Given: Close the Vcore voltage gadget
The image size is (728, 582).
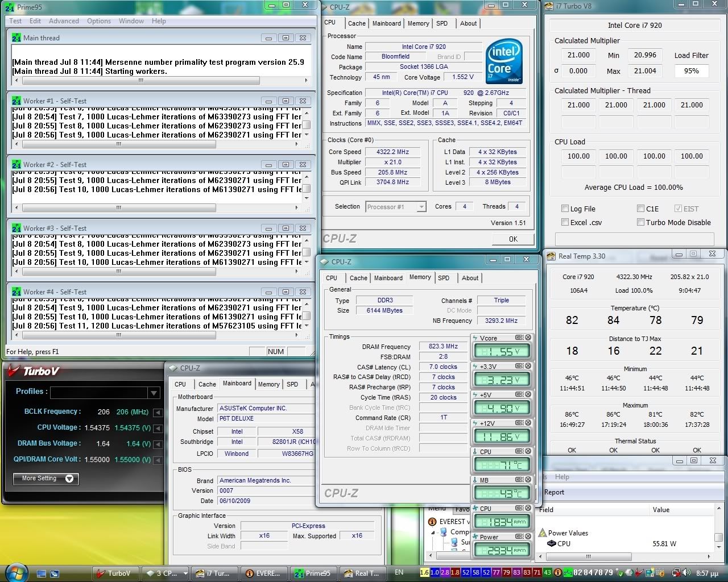Looking at the screenshot, I should pyautogui.click(x=528, y=338).
